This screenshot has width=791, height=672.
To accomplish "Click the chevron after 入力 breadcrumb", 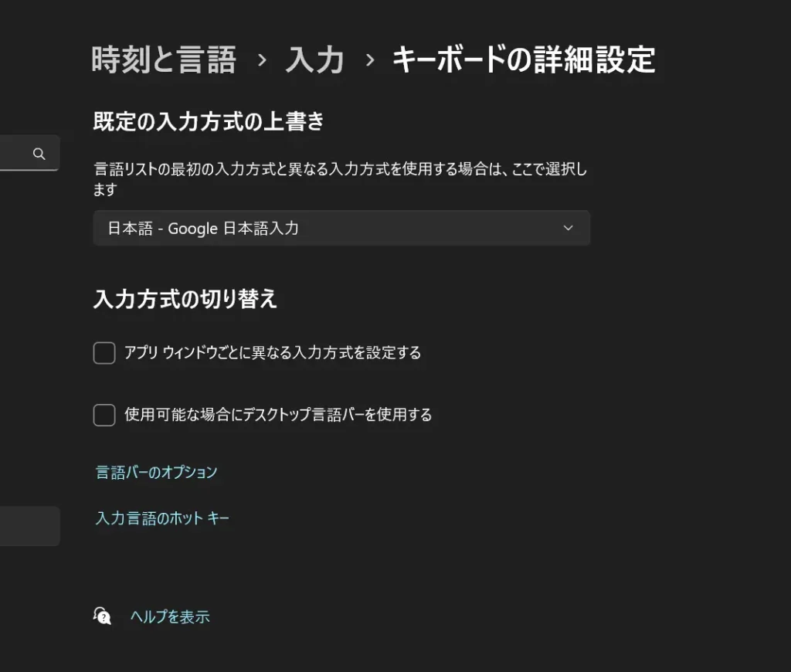I will click(x=370, y=60).
